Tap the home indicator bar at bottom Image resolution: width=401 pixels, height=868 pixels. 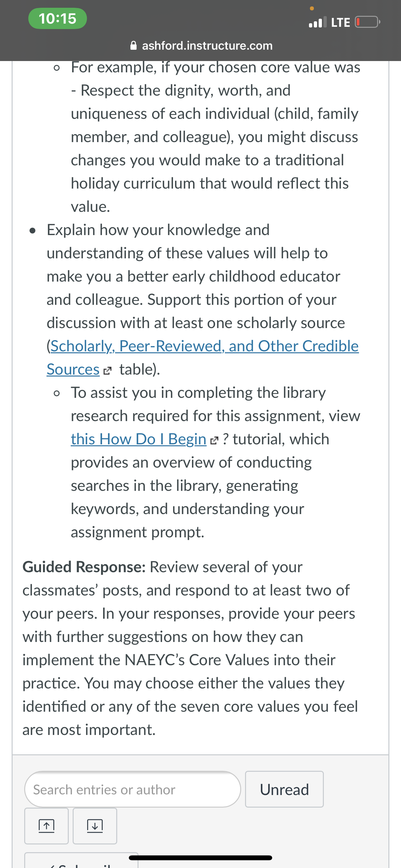tap(200, 858)
